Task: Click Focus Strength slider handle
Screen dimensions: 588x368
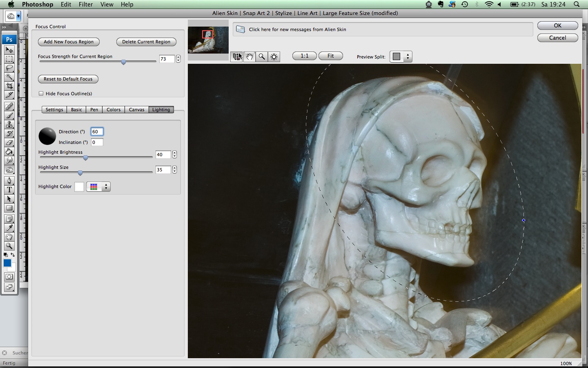Action: (123, 62)
